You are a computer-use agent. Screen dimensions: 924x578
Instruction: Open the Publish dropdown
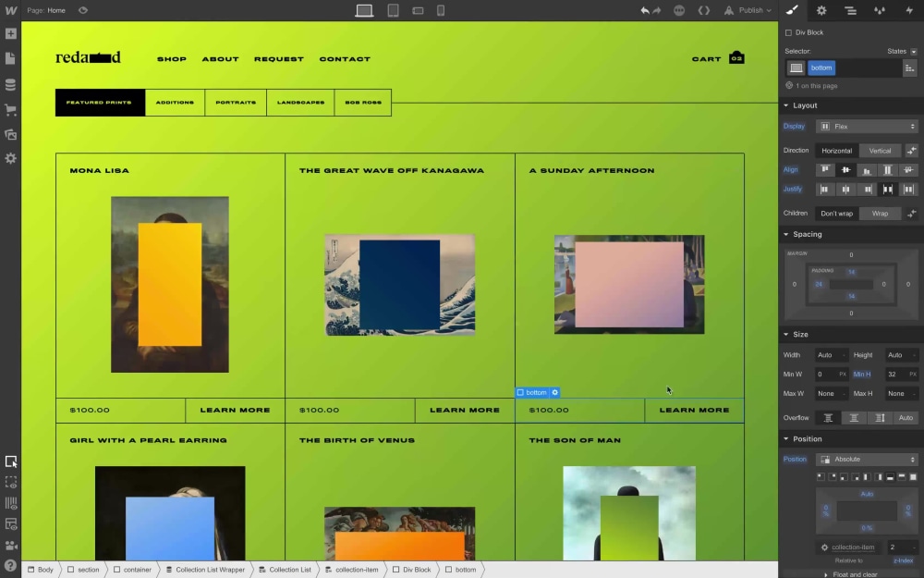pos(749,10)
